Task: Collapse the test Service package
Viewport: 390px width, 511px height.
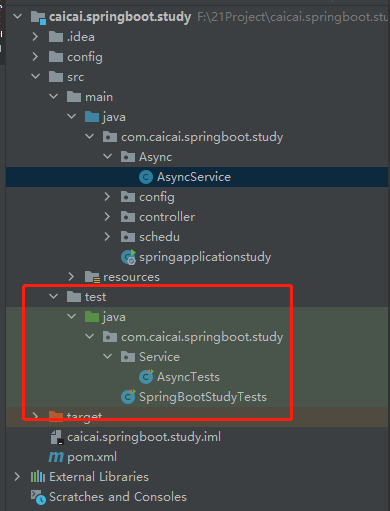Action: [107, 356]
